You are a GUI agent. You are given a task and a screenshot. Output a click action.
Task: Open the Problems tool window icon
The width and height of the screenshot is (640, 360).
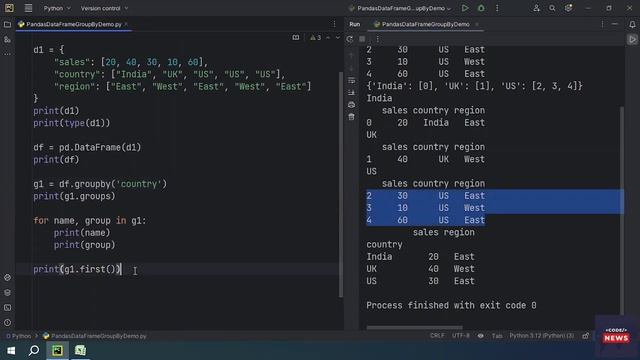tap(7, 323)
